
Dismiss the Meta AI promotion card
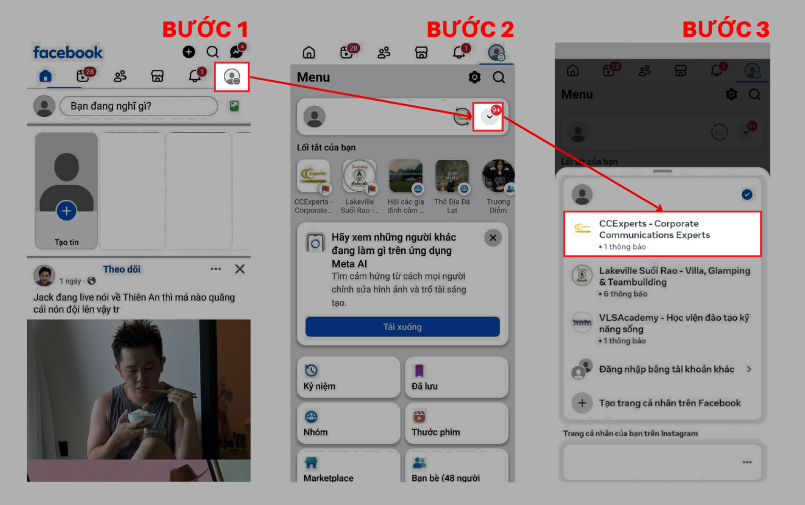[492, 238]
